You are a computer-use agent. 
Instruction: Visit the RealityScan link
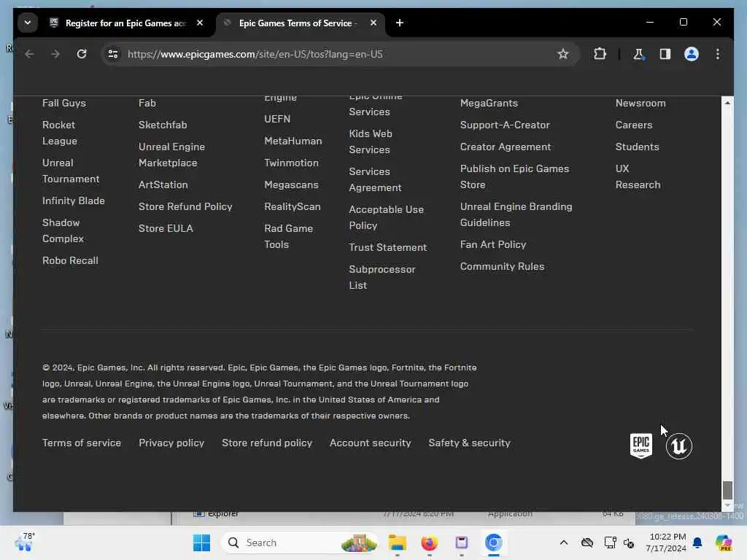click(x=292, y=206)
